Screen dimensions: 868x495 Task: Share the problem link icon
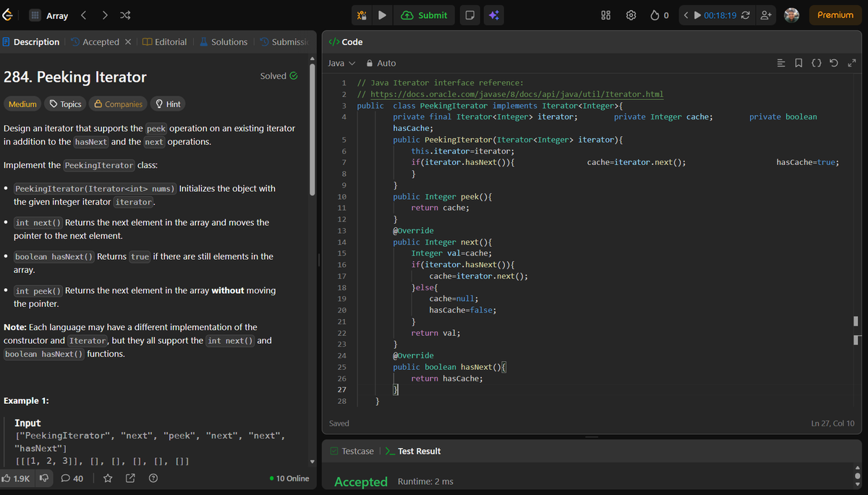click(130, 478)
